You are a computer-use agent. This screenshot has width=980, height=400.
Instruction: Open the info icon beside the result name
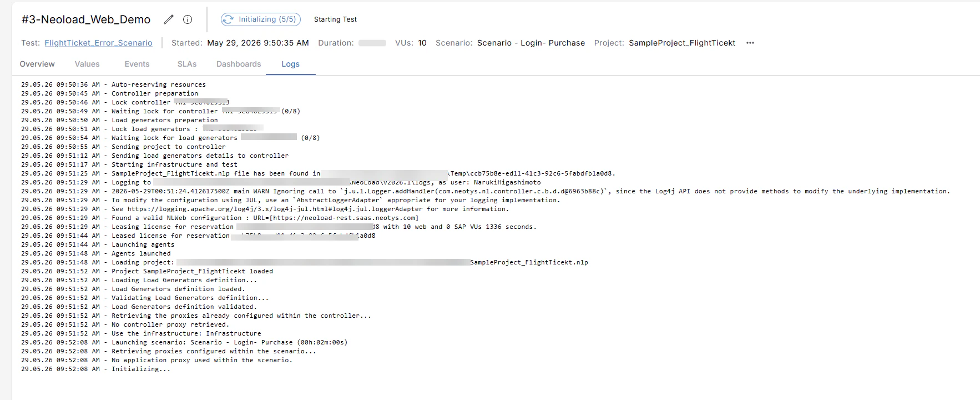point(188,19)
